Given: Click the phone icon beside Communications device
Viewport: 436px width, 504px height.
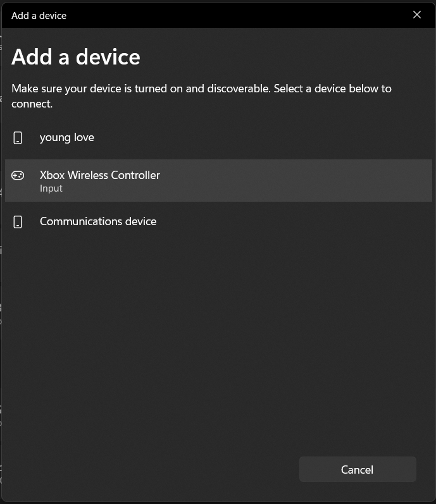Looking at the screenshot, I should click(18, 221).
